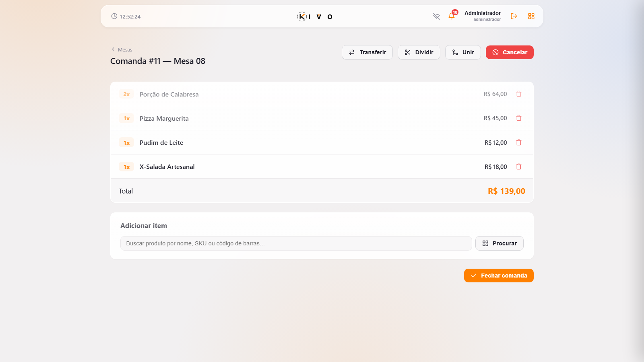Click the Dividir button

click(419, 52)
